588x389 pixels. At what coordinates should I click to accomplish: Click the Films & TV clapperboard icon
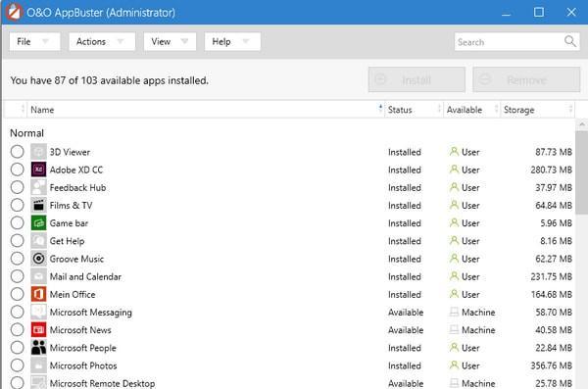point(38,205)
